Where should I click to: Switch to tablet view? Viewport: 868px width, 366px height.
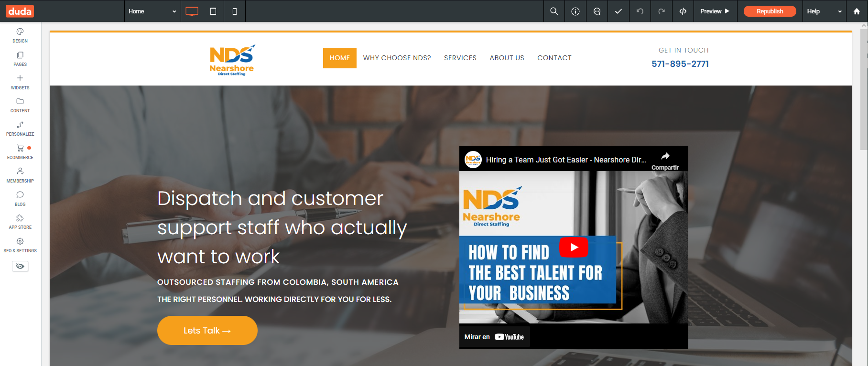[x=213, y=11]
